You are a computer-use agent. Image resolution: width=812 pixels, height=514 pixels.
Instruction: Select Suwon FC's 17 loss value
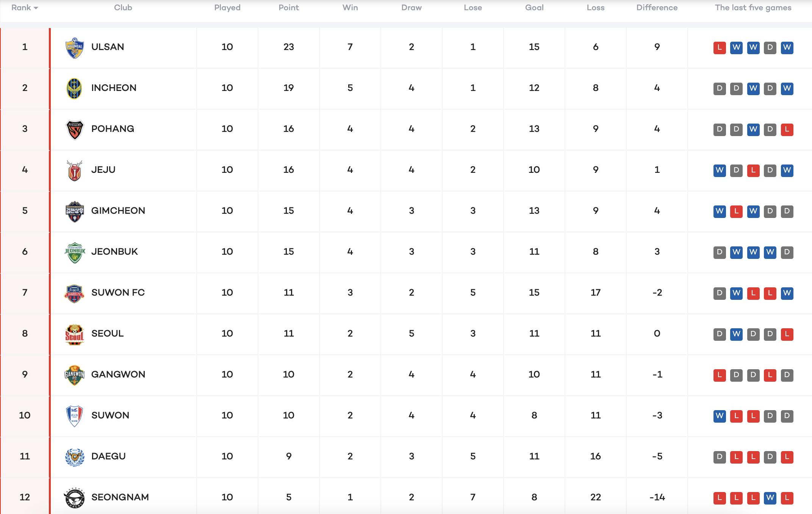pos(596,293)
